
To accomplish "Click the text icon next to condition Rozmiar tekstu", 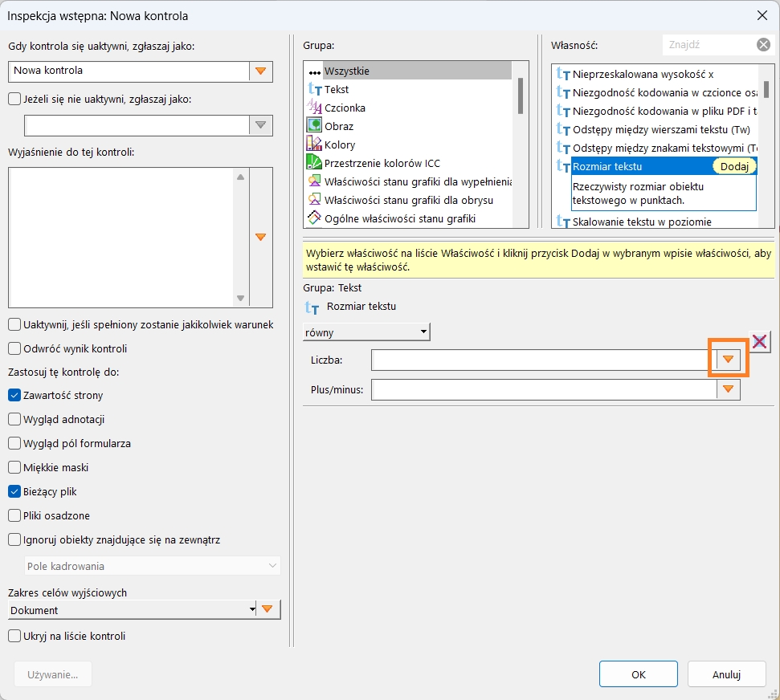I will [x=312, y=307].
